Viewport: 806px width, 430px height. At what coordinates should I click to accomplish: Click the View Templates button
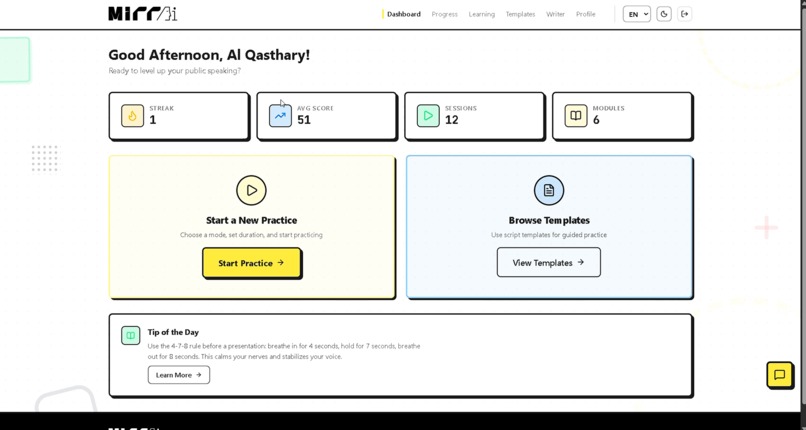coord(548,263)
